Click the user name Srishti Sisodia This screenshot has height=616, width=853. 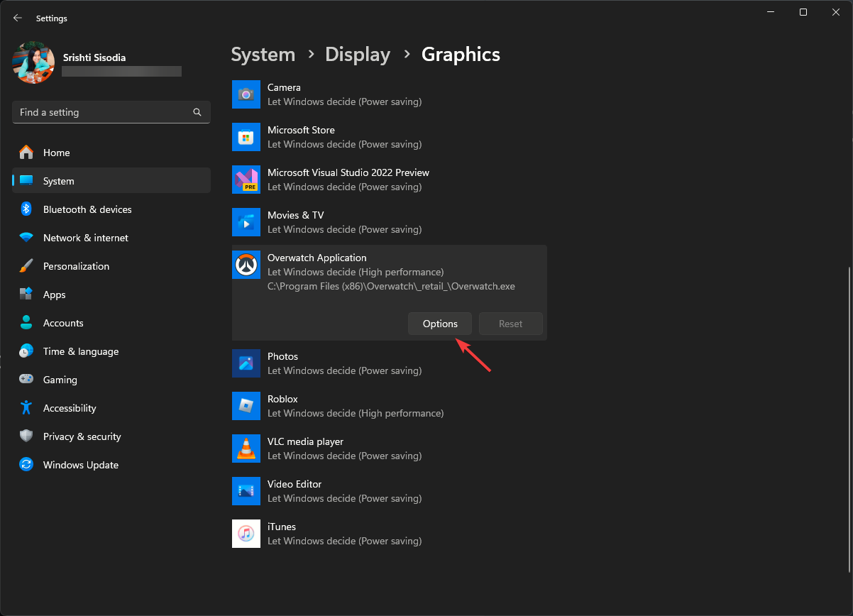[x=94, y=57]
